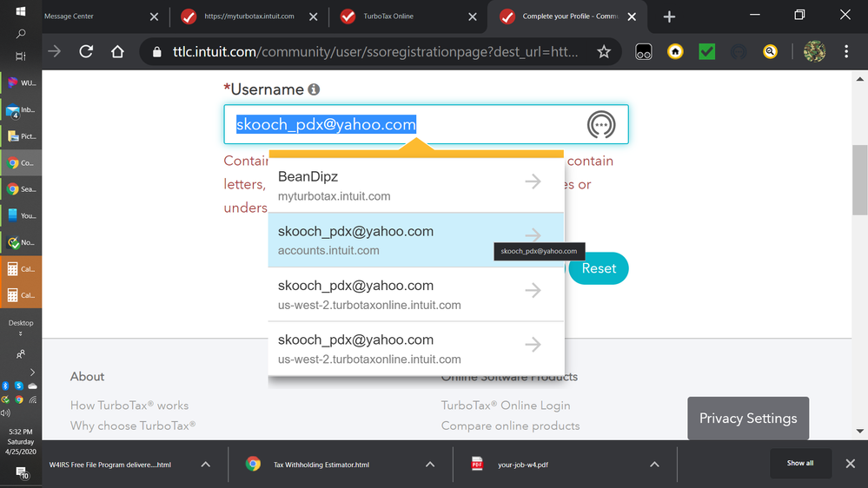The width and height of the screenshot is (868, 488).
Task: Choose the BeanDipz saved login
Action: tap(416, 185)
